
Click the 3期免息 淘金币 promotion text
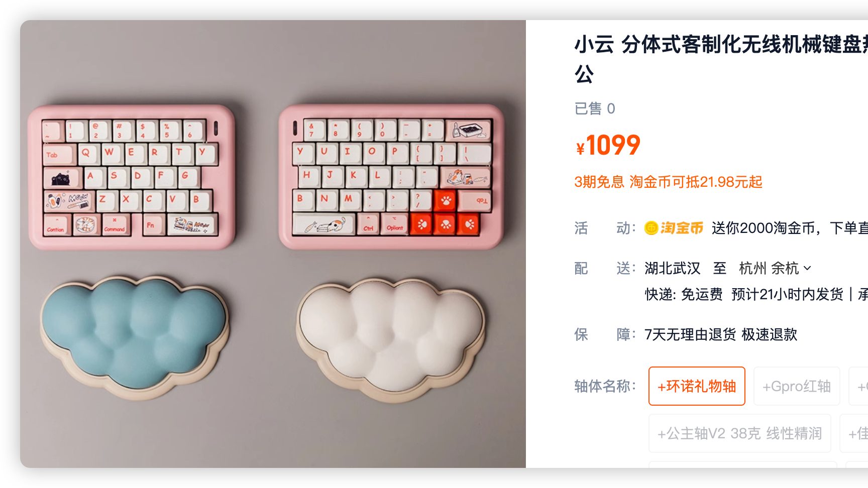(x=668, y=182)
